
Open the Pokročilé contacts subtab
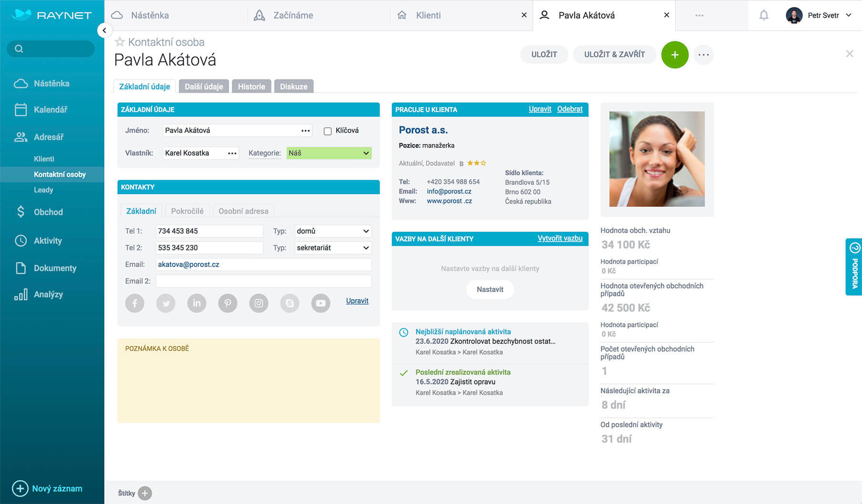pos(187,211)
